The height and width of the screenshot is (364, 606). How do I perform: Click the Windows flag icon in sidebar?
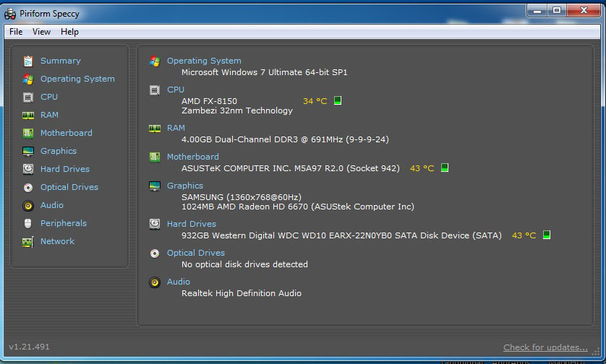[28, 79]
